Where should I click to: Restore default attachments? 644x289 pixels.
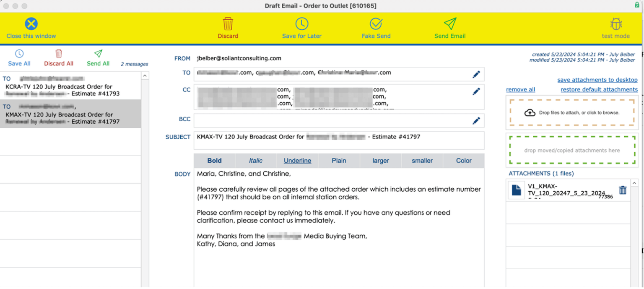[599, 89]
